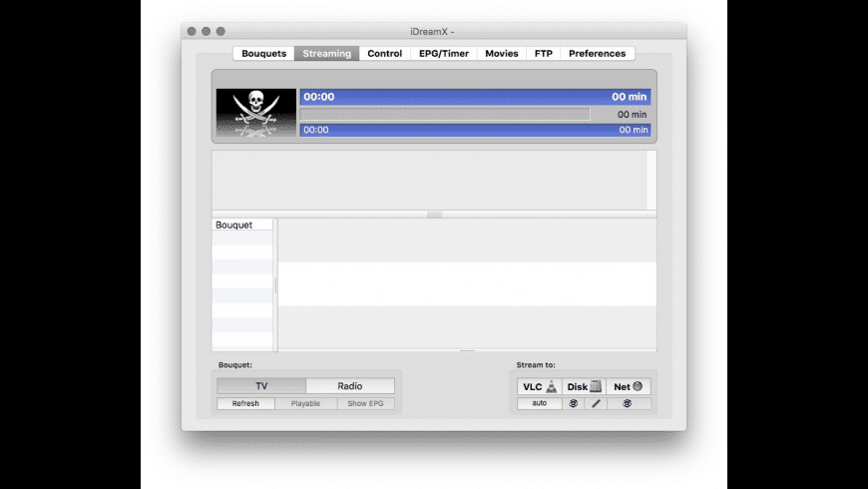
Task: Open the Bouquets tab
Action: click(x=263, y=53)
